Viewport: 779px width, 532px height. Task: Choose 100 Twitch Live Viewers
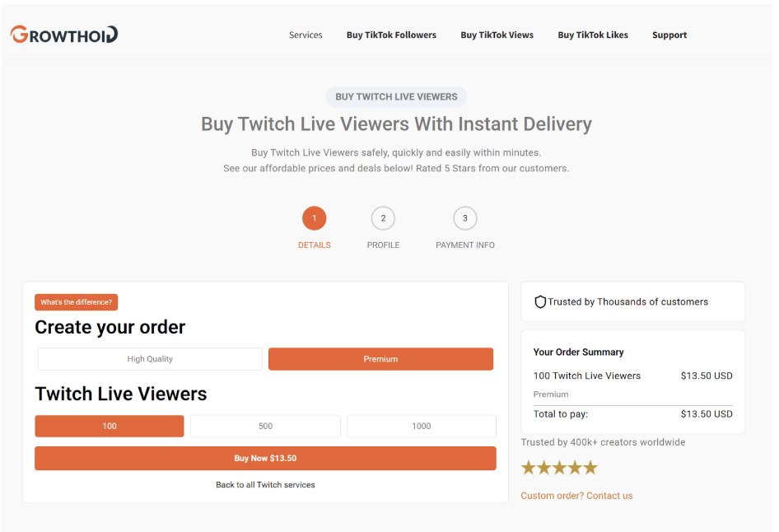(x=110, y=426)
